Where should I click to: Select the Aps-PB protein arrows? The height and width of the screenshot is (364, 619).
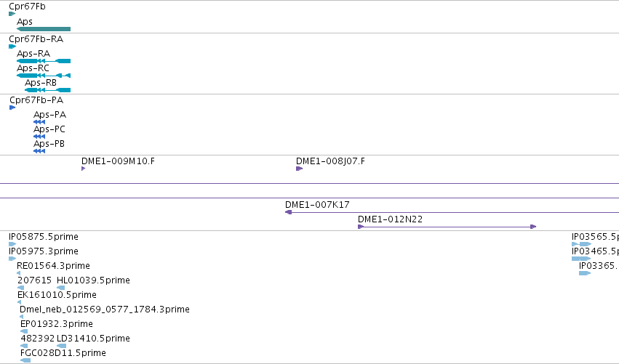pos(39,151)
